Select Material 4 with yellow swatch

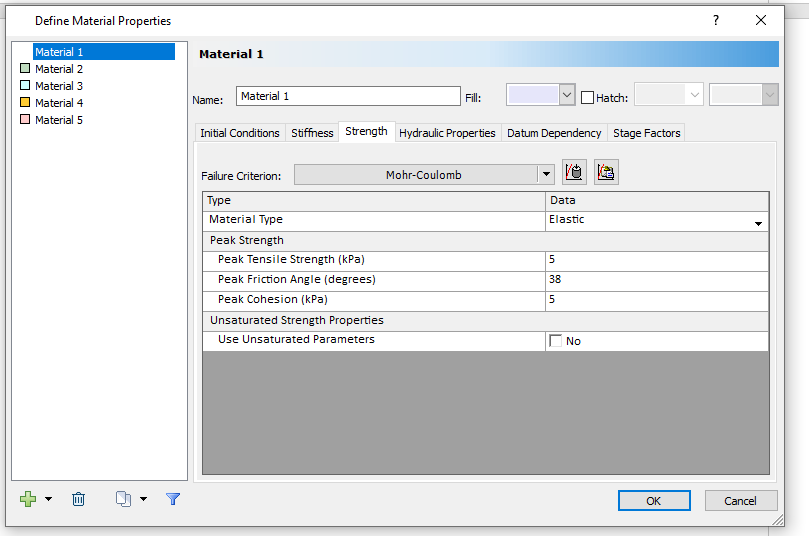tap(59, 103)
